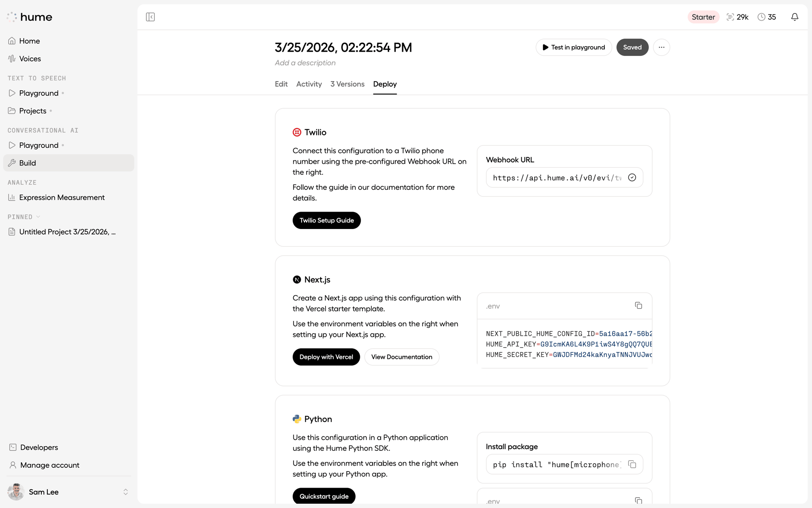Go to Home in sidebar

click(x=69, y=41)
